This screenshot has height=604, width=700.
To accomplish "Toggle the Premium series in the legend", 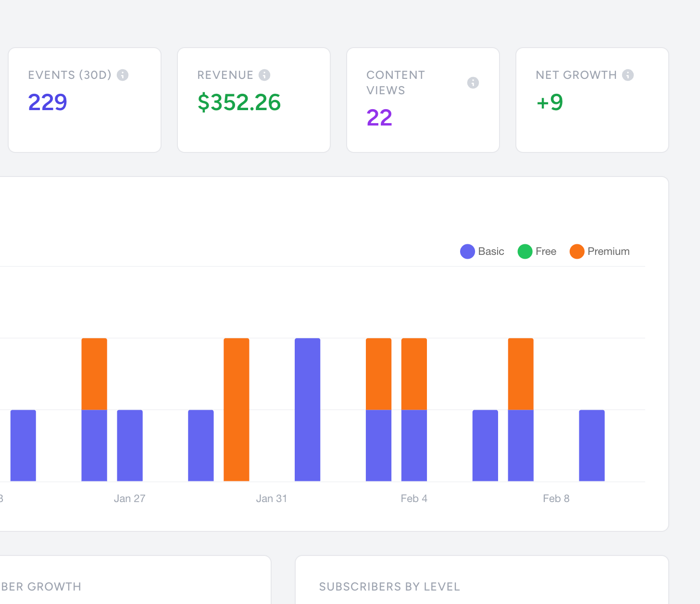I will tap(599, 251).
